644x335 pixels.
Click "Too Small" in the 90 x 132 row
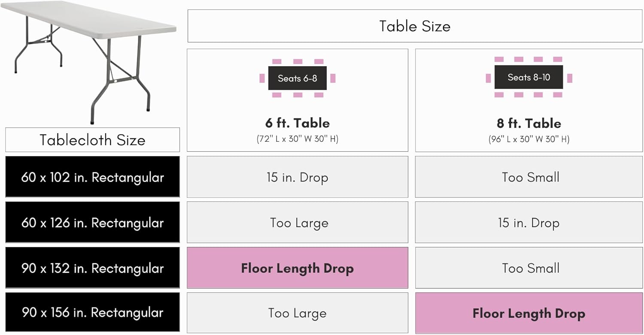(x=531, y=268)
